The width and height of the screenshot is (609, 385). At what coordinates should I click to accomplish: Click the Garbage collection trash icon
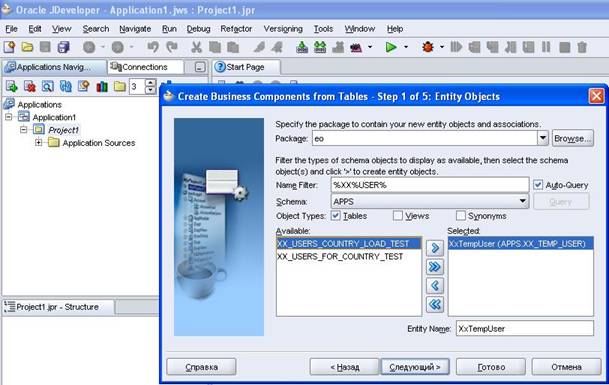[582, 47]
